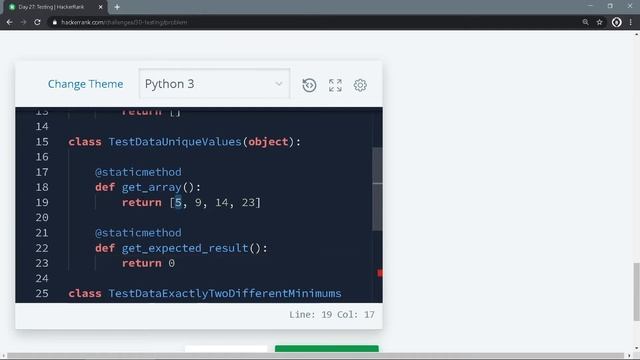Click line number 25 in the gutter
640x360 pixels.
tap(42, 293)
